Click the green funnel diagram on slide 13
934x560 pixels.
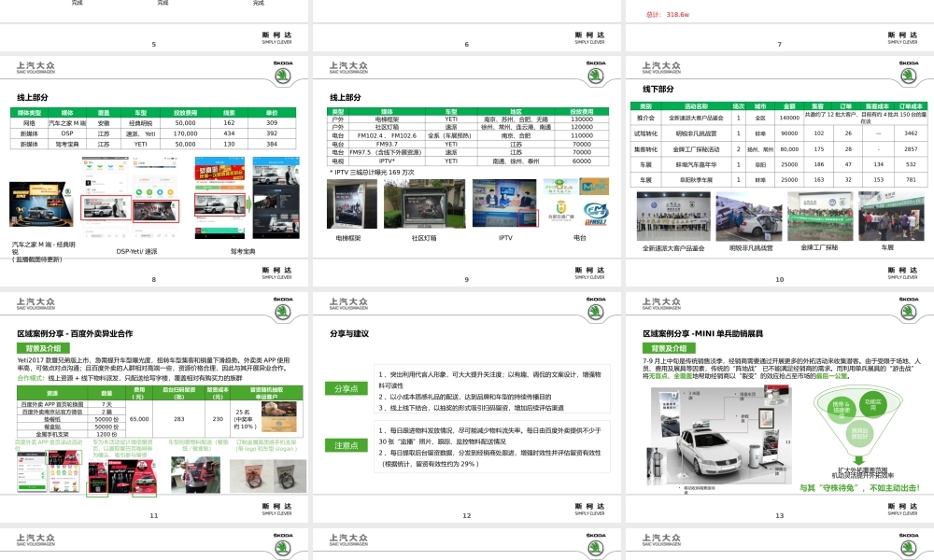[857, 421]
